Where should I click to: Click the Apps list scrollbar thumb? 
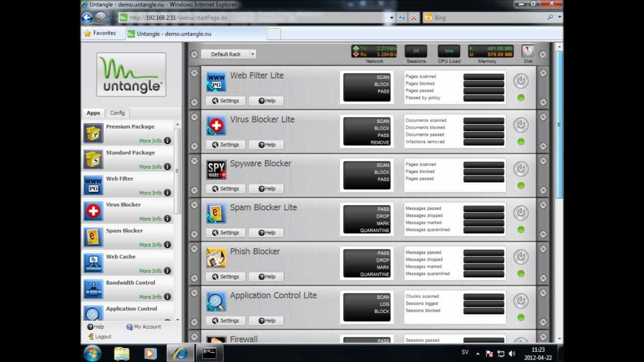click(177, 171)
